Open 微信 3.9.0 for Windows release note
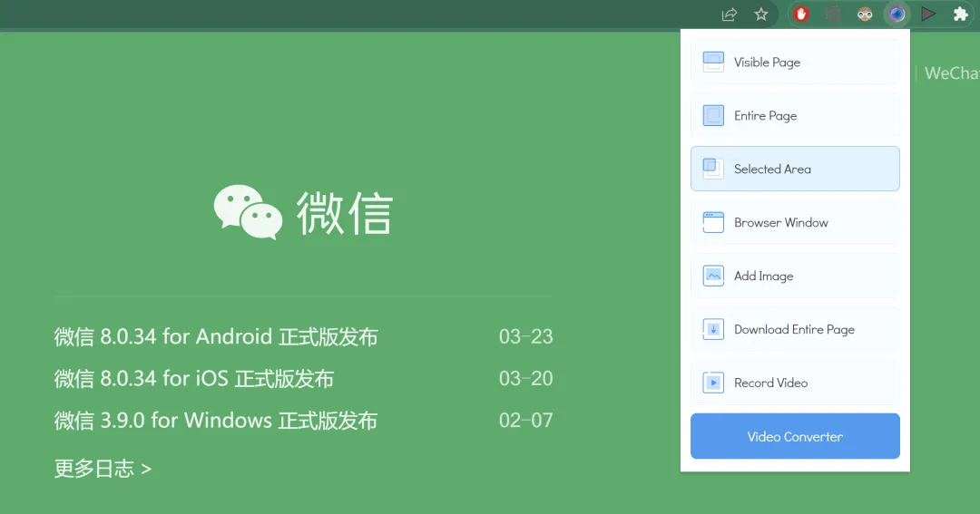The image size is (980, 514). (x=216, y=421)
